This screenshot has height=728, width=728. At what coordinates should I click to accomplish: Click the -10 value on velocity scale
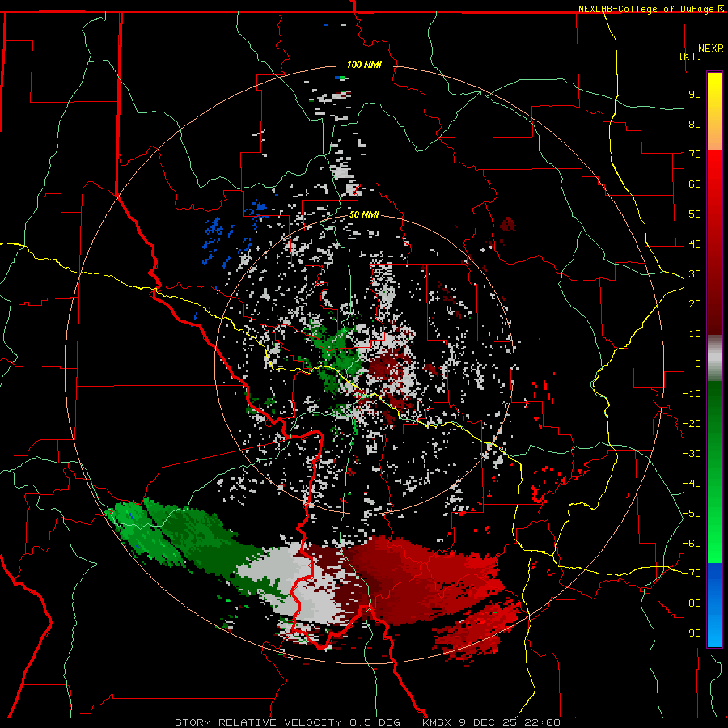point(692,394)
